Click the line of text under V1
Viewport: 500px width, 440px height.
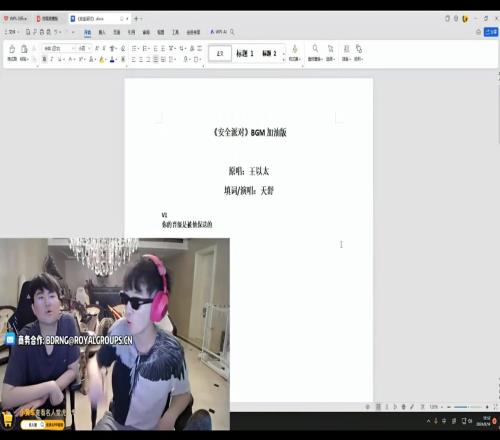click(x=187, y=225)
